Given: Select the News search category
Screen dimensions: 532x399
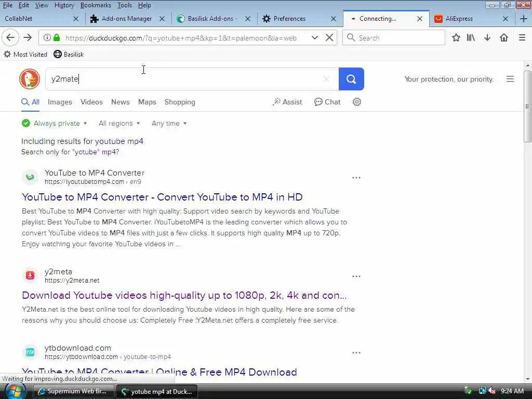Looking at the screenshot, I should pos(121,102).
